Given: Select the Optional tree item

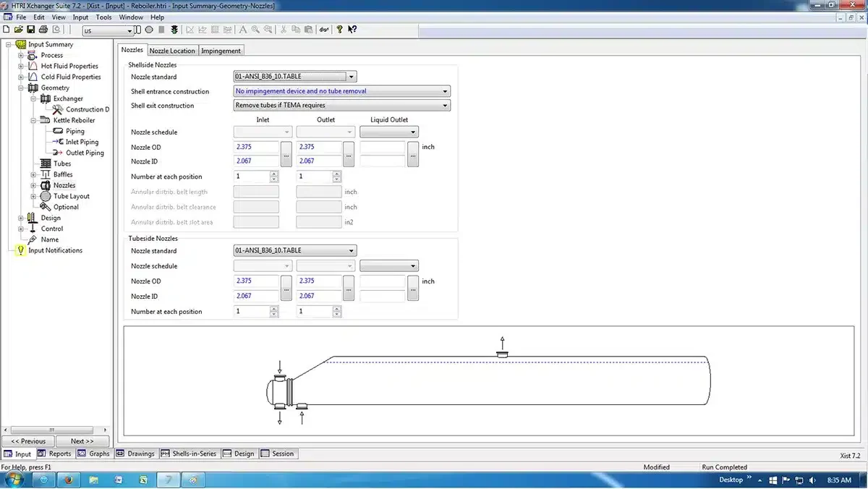Looking at the screenshot, I should (66, 207).
